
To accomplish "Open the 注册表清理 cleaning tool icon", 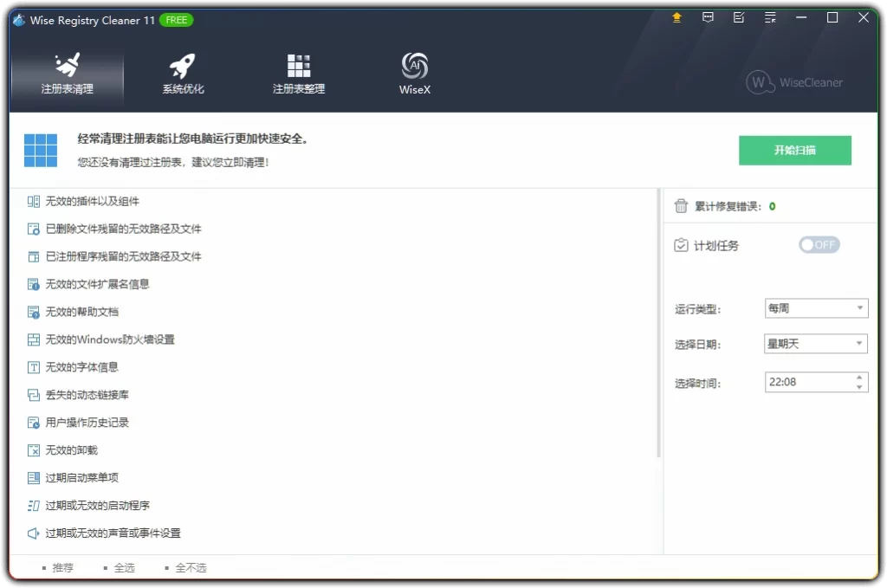I will tap(66, 74).
